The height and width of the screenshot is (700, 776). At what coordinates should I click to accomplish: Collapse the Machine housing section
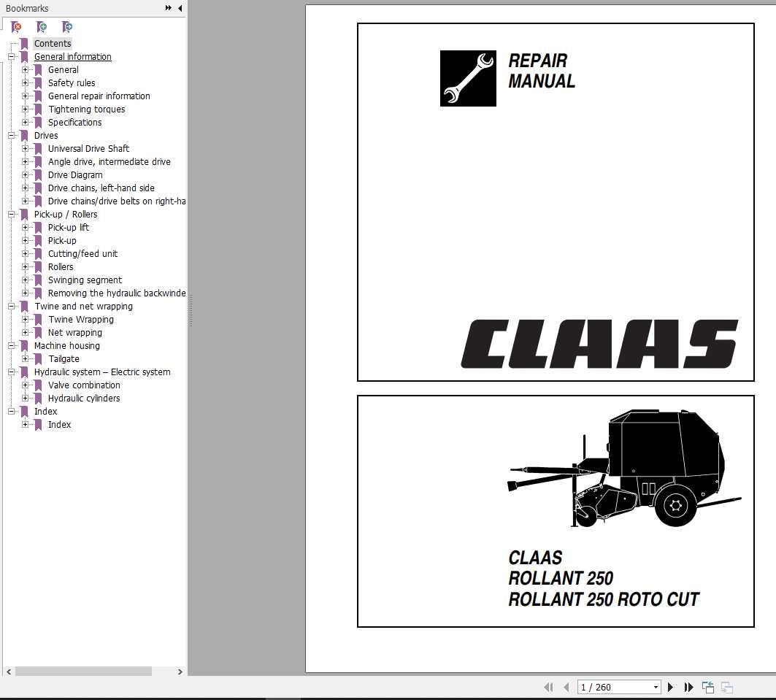click(x=11, y=346)
